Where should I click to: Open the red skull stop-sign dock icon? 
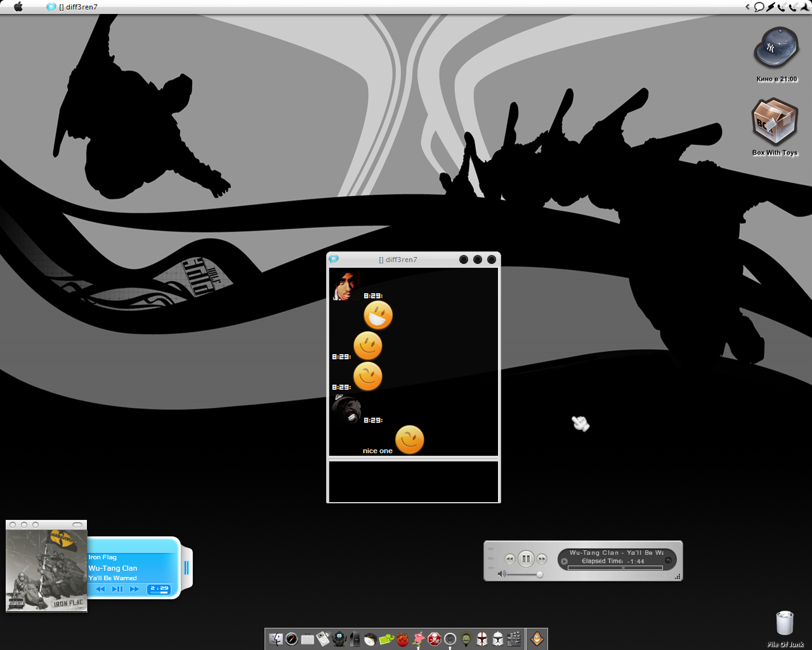[435, 639]
